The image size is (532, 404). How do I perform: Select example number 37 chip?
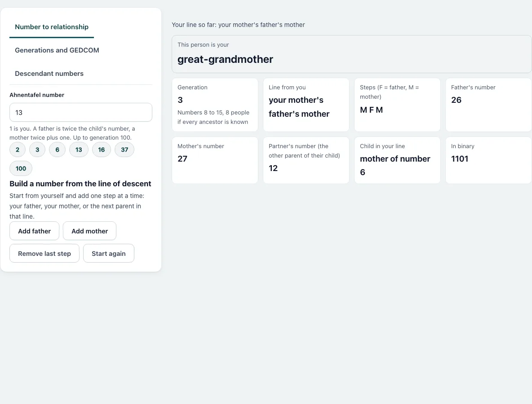coord(124,149)
